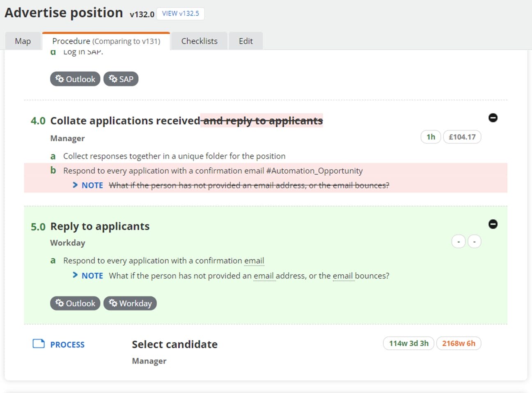The image size is (532, 393).
Task: Expand the NOTE chevron in step 5.0
Action: point(75,275)
